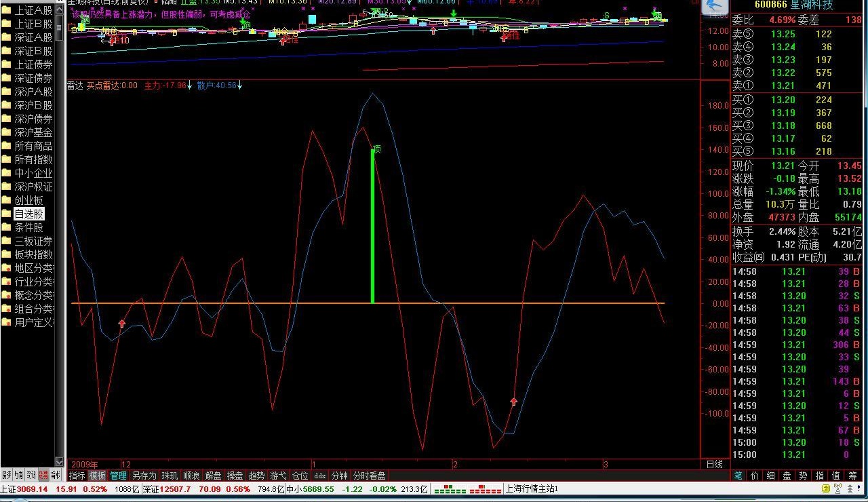Switch to the 价 price tab
Screen dimensions: 868x502
pos(755,476)
